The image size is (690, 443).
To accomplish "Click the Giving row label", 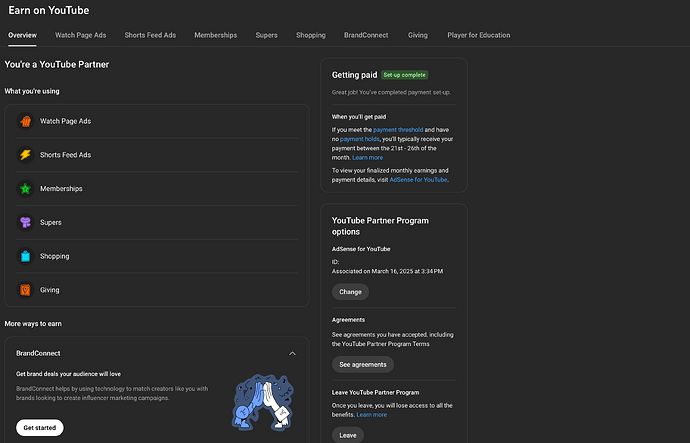I will [x=50, y=290].
